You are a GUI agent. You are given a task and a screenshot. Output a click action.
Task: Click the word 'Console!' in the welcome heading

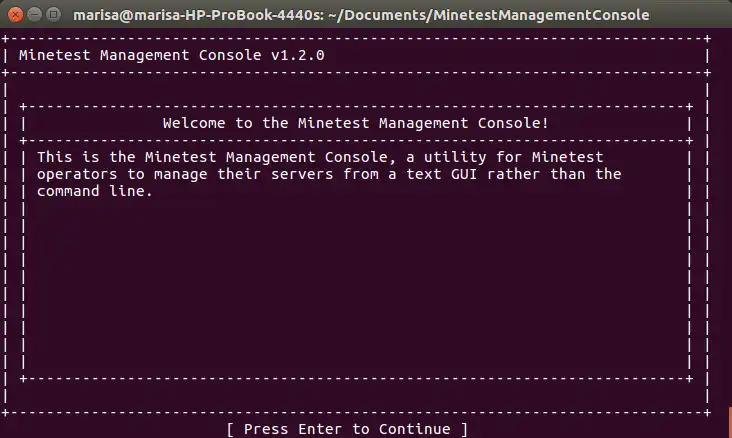coord(513,123)
